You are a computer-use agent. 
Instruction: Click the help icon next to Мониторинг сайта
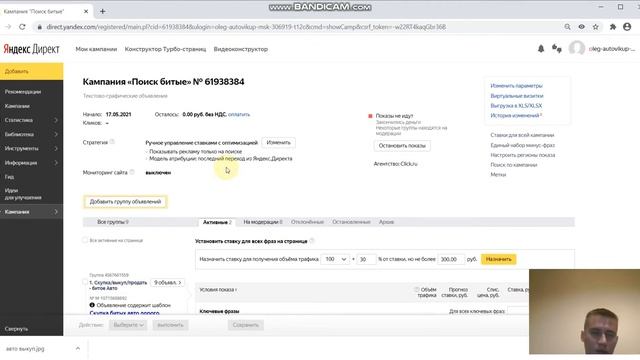132,172
